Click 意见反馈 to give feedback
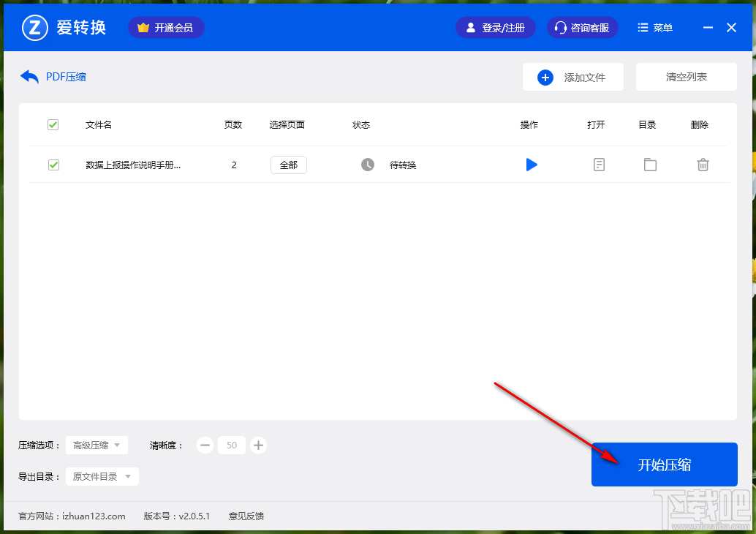Screen dimensions: 756x534 point(246,516)
